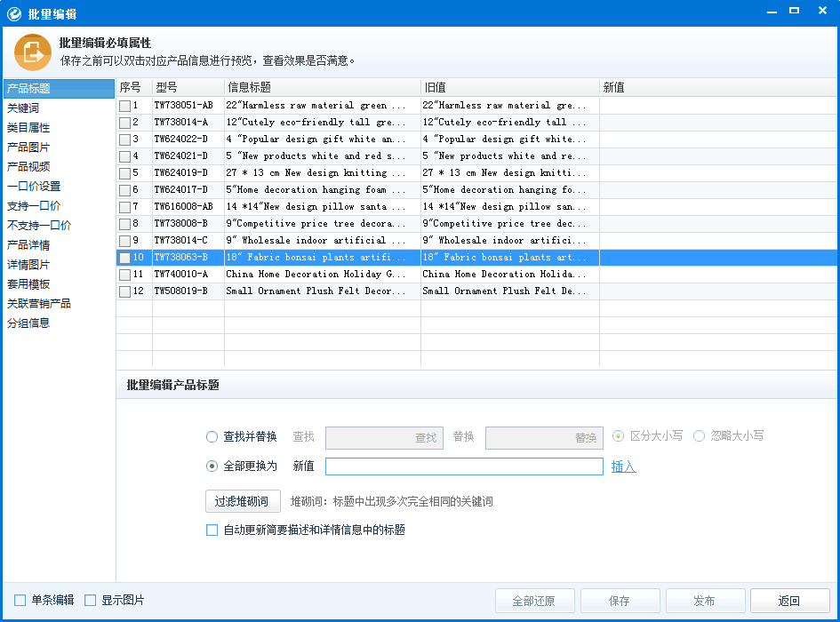Click the 新值 text input field
The image size is (840, 622).
click(x=464, y=466)
